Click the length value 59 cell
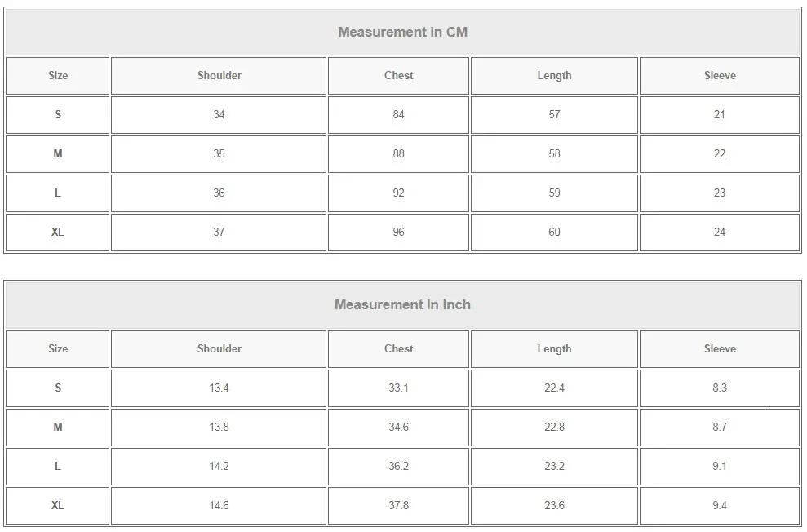The width and height of the screenshot is (807, 532). tap(554, 193)
